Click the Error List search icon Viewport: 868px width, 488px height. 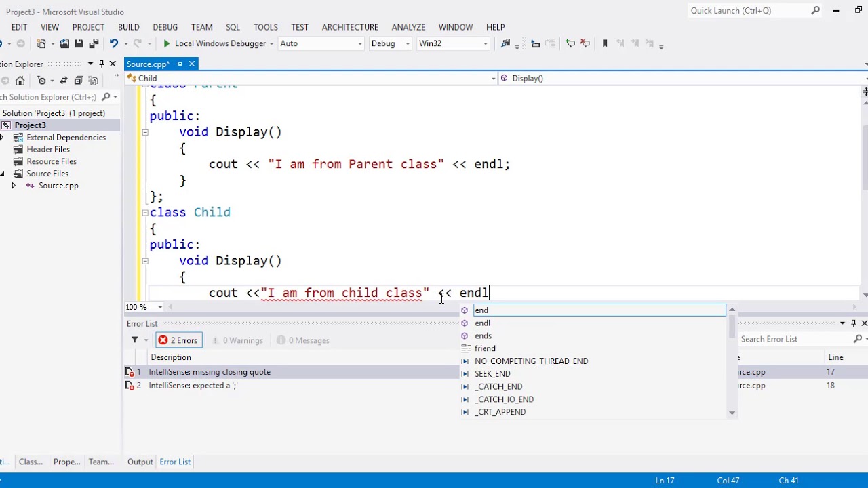coord(857,339)
